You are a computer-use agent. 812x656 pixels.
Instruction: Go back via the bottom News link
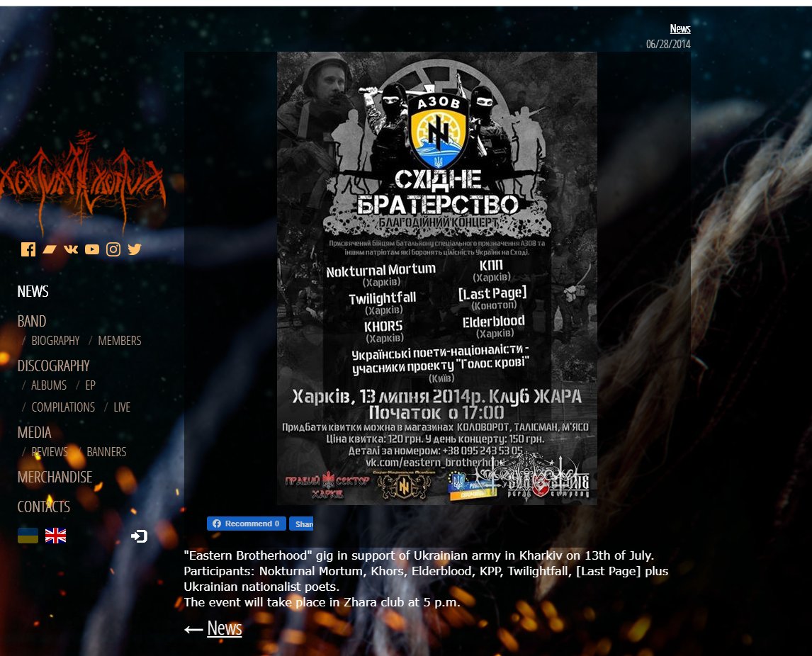224,628
